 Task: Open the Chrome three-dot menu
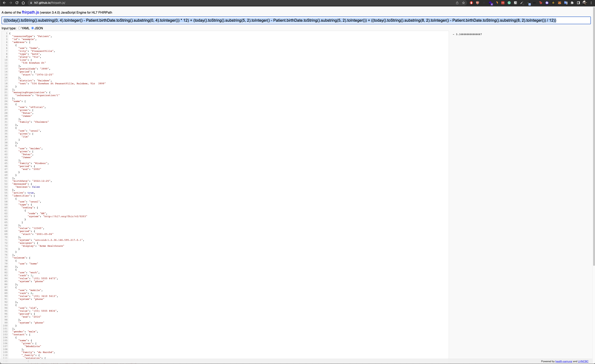coord(591,3)
